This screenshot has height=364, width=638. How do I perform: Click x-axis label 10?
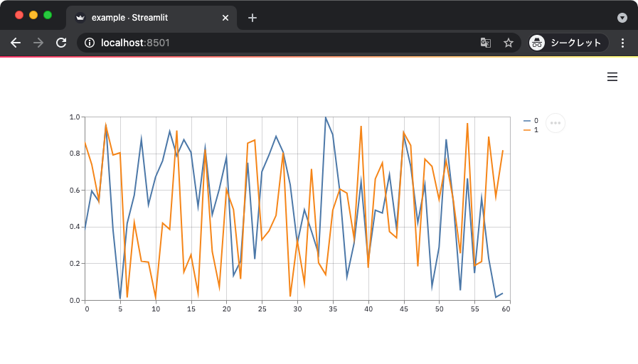156,309
